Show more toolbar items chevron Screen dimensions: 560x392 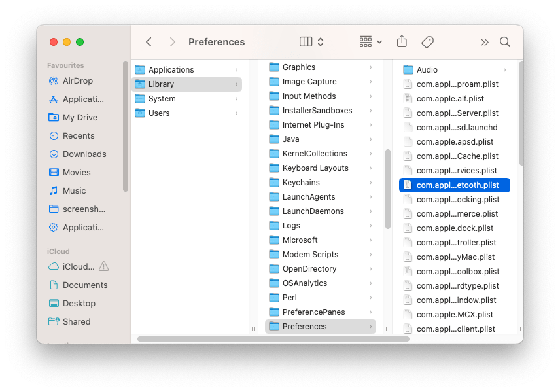tap(484, 42)
